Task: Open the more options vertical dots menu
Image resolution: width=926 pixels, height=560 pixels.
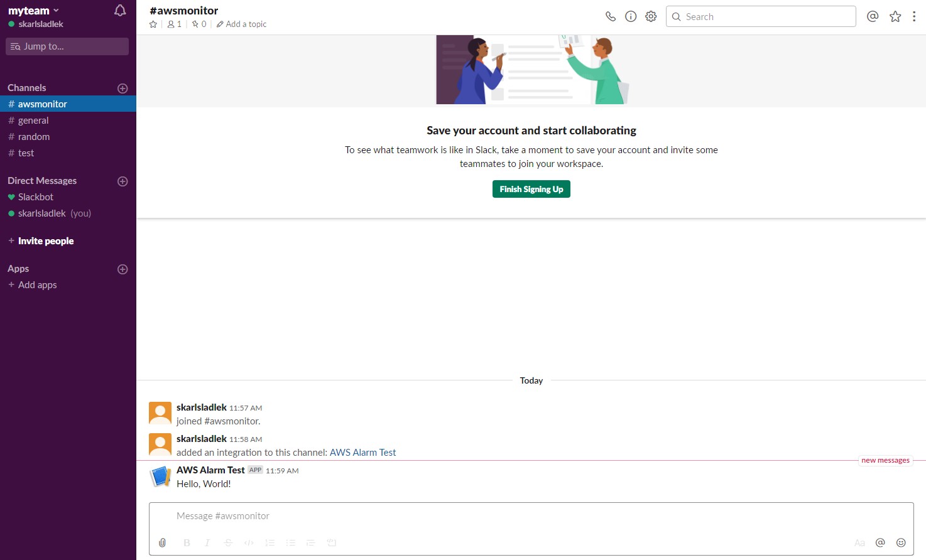Action: point(914,16)
